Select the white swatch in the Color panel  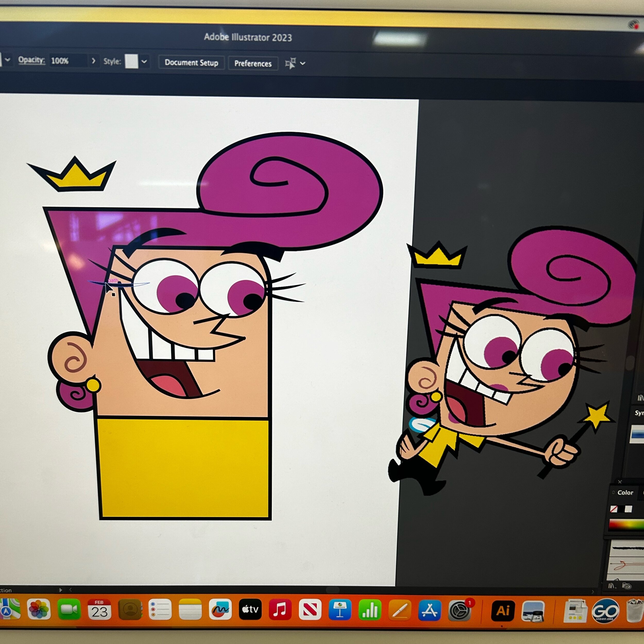[x=628, y=509]
